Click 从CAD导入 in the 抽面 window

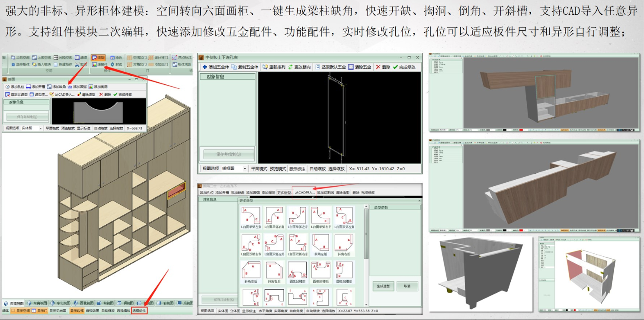click(62, 94)
